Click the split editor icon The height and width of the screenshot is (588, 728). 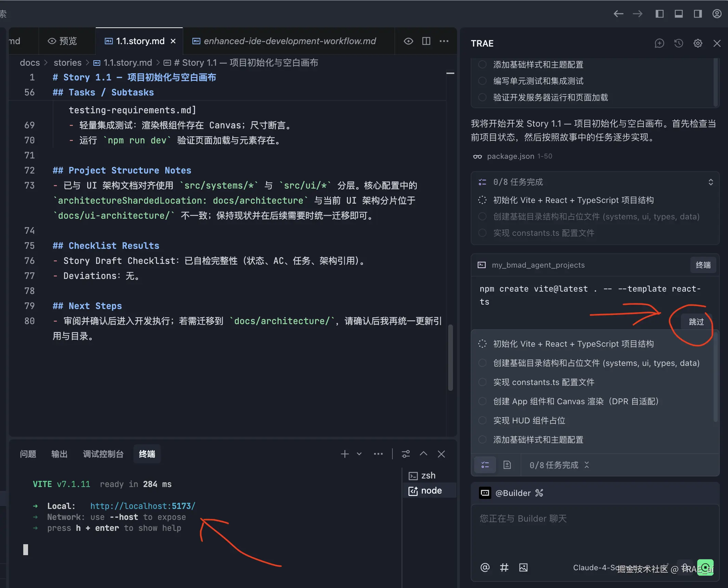pos(426,41)
